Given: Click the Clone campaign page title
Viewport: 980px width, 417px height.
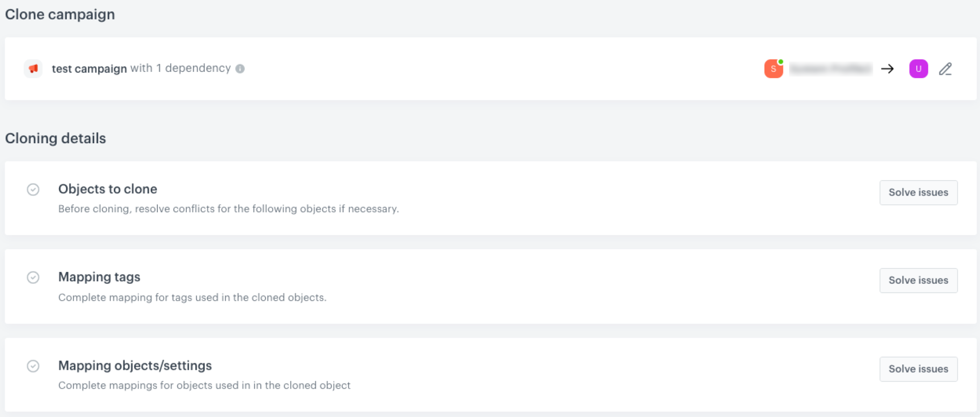Looking at the screenshot, I should (60, 14).
